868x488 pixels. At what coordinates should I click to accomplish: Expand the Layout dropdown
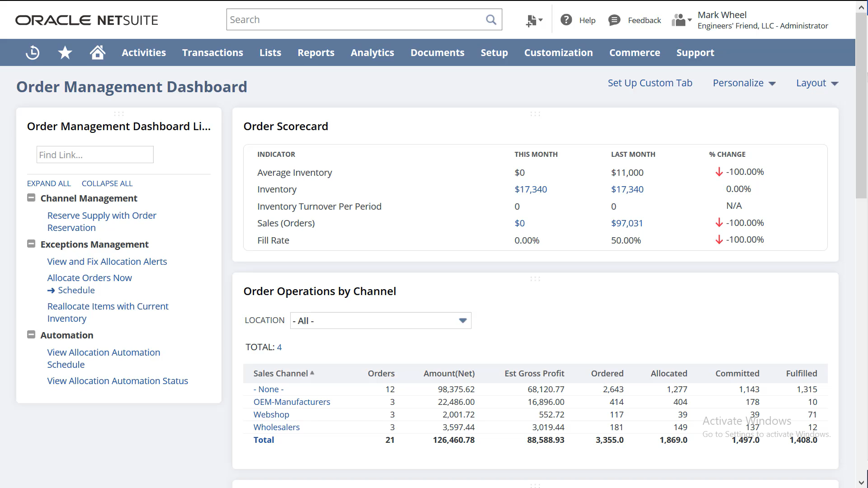click(817, 83)
